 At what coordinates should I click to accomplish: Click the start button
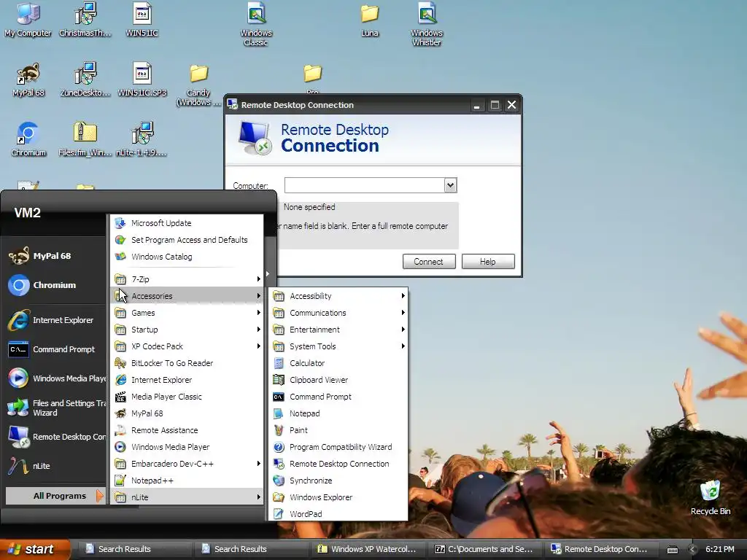(x=35, y=549)
